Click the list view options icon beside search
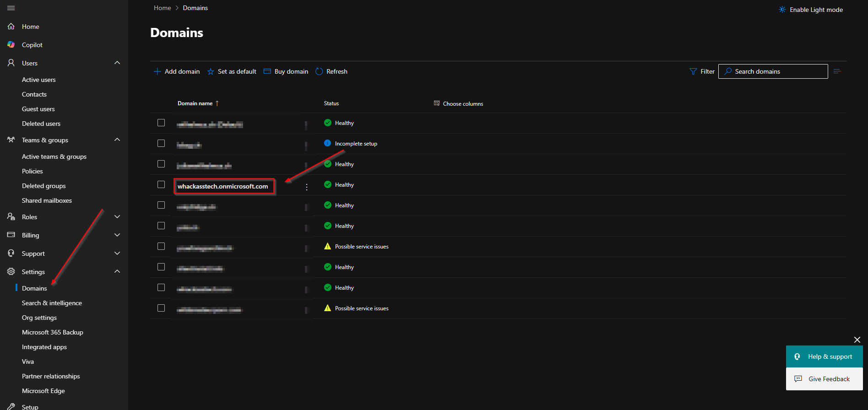Image resolution: width=868 pixels, height=410 pixels. point(837,71)
